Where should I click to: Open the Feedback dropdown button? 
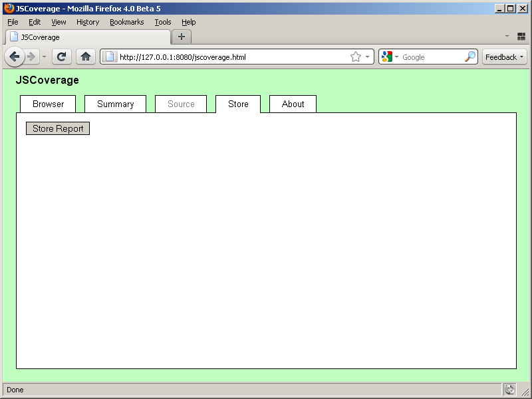pos(505,57)
